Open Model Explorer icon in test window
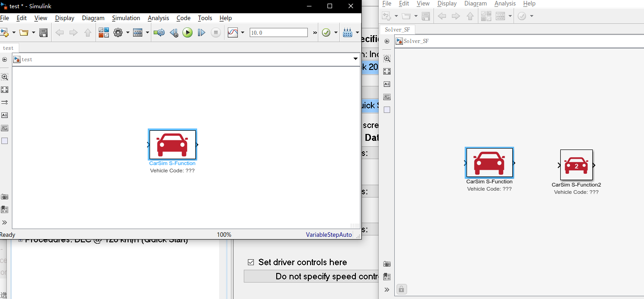This screenshot has height=299, width=644. point(138,32)
